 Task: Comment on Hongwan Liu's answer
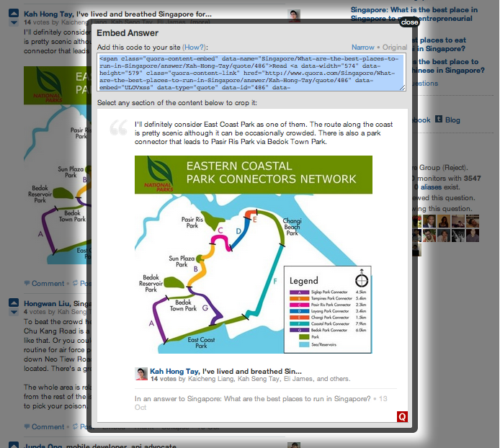(x=48, y=426)
